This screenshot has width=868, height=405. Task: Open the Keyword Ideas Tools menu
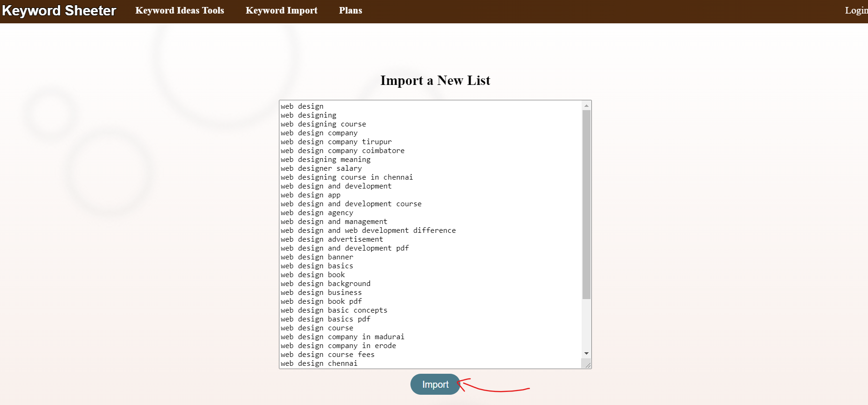click(x=180, y=11)
